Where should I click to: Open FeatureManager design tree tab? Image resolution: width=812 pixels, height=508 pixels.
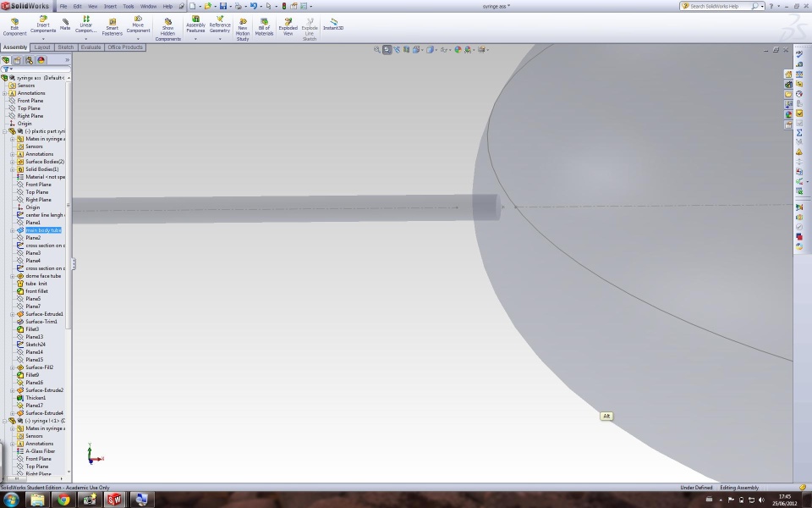click(6, 60)
